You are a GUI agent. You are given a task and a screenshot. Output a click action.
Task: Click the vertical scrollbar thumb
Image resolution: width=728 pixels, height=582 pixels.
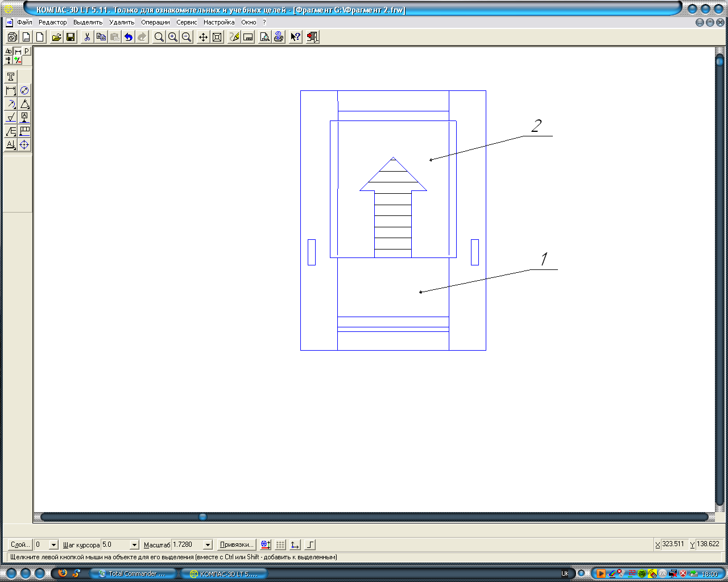719,61
